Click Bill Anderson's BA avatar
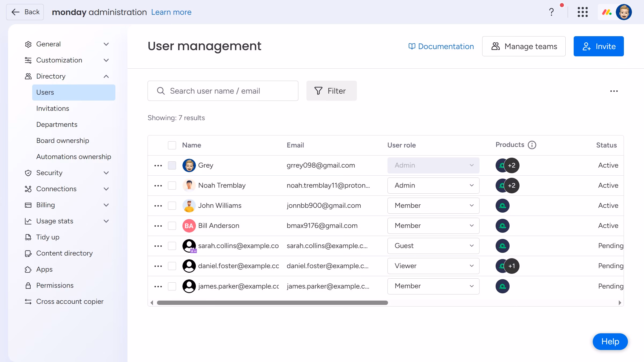644x362 pixels. pyautogui.click(x=189, y=226)
